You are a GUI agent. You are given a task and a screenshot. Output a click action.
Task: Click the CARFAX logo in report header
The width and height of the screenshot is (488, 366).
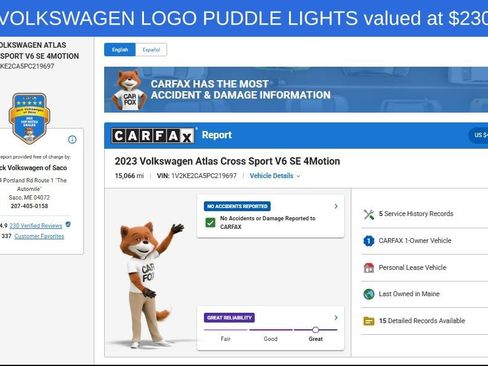point(153,135)
